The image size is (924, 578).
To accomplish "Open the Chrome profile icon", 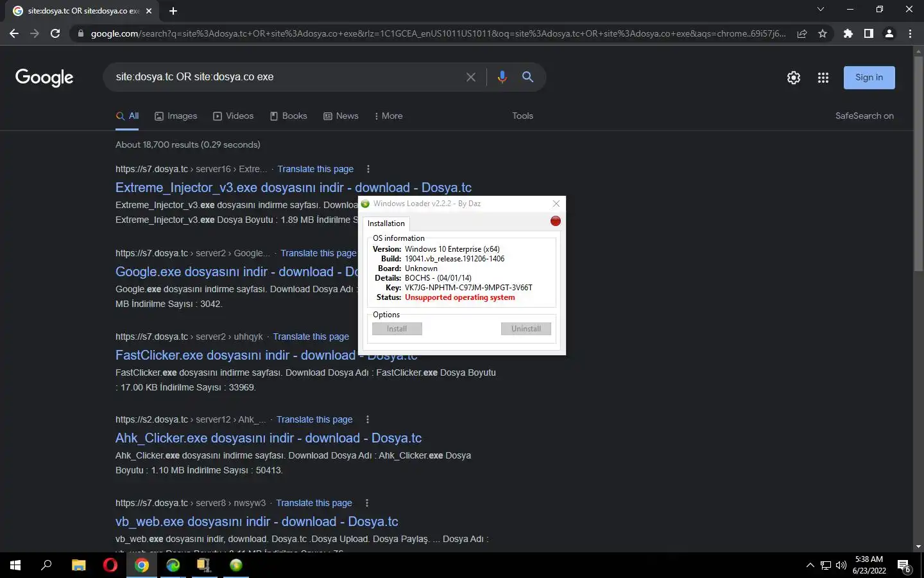I will point(889,33).
